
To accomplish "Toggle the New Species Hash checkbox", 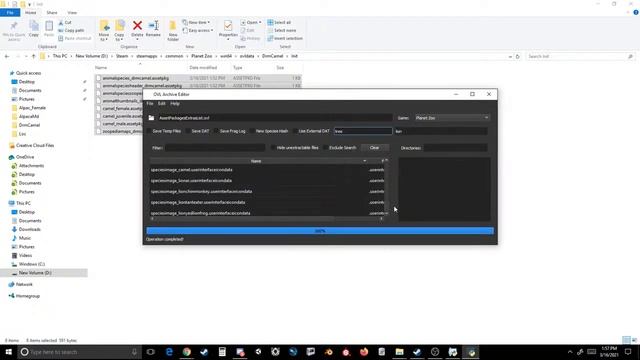I will [252, 131].
